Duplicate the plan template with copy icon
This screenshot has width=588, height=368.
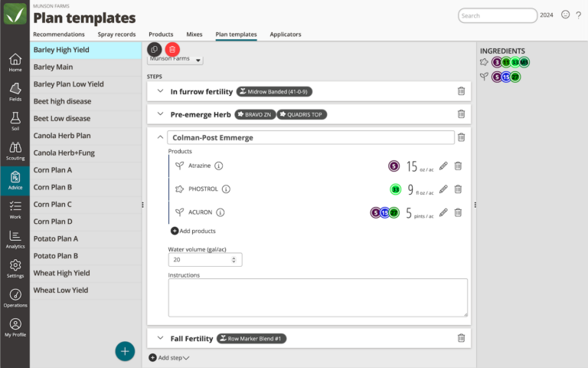154,49
